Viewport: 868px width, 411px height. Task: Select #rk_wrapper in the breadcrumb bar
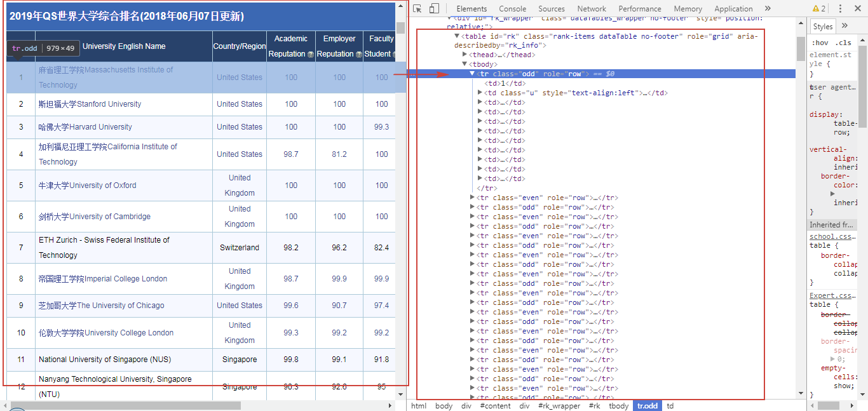[x=559, y=406]
